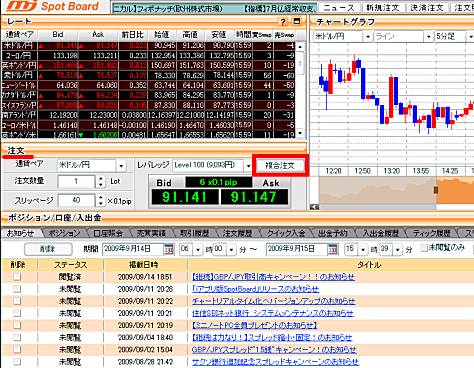
Task: Open the chart timeframe dropdown 5分足
Action: tap(470, 36)
